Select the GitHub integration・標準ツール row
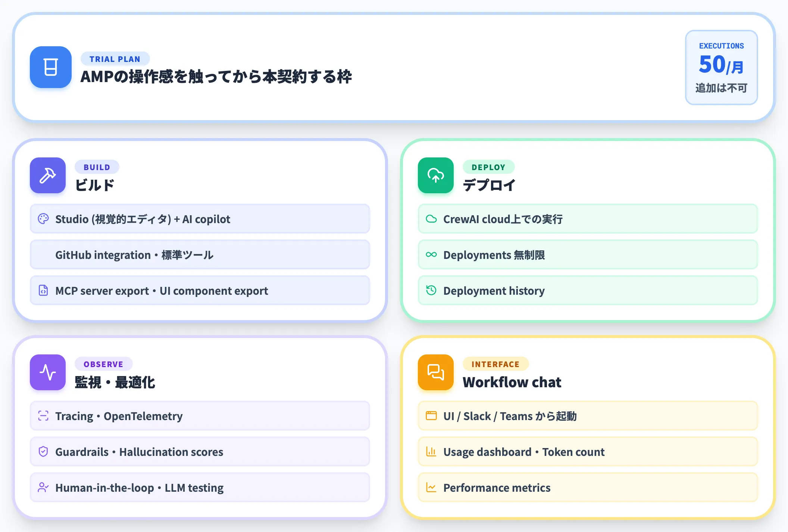 coord(200,255)
